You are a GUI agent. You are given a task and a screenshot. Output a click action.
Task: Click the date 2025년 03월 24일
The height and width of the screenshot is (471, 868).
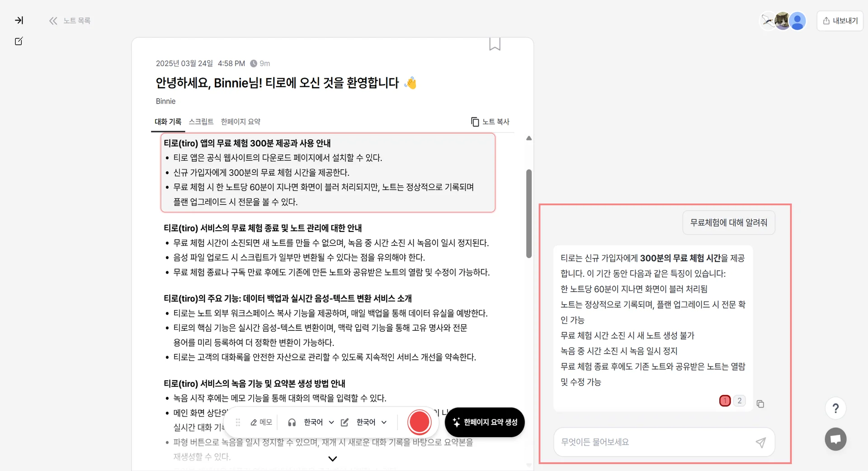click(184, 63)
